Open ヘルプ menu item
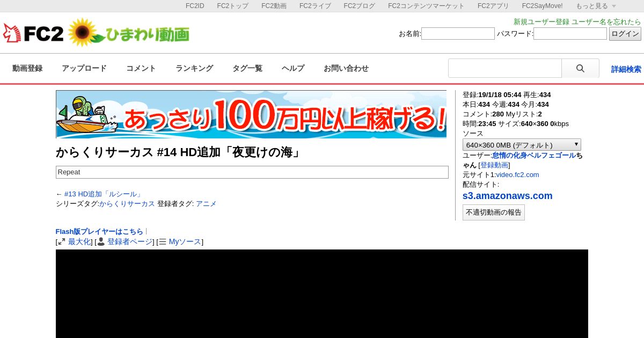The image size is (644, 338). (x=293, y=68)
